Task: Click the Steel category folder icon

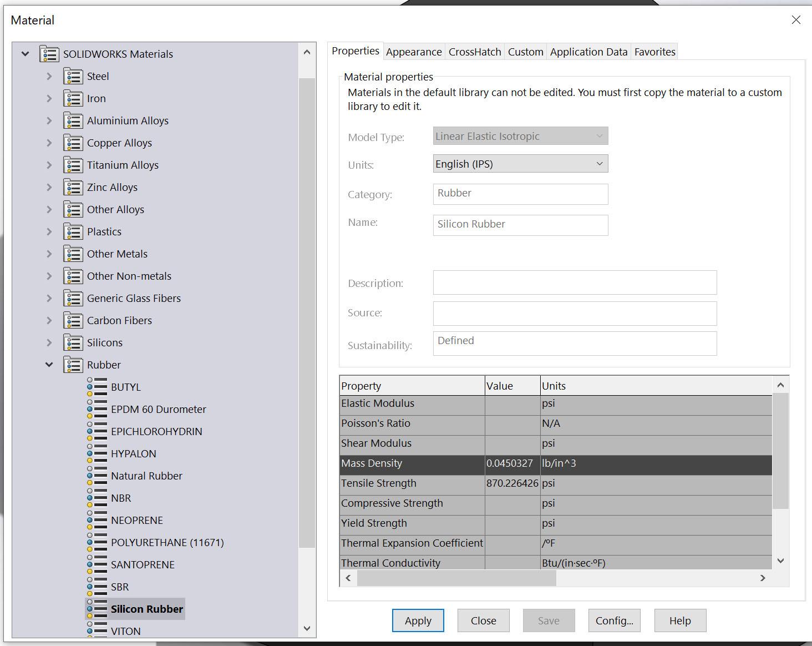Action: tap(73, 76)
